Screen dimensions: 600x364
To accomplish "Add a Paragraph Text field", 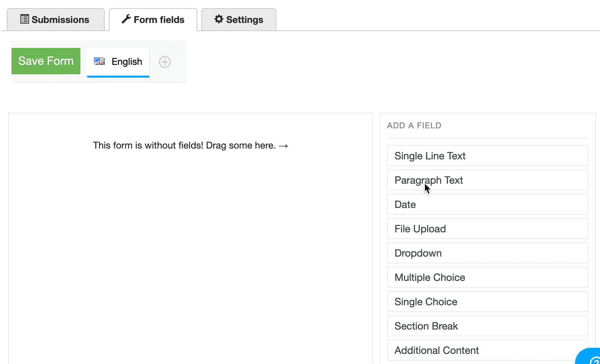I will (487, 180).
